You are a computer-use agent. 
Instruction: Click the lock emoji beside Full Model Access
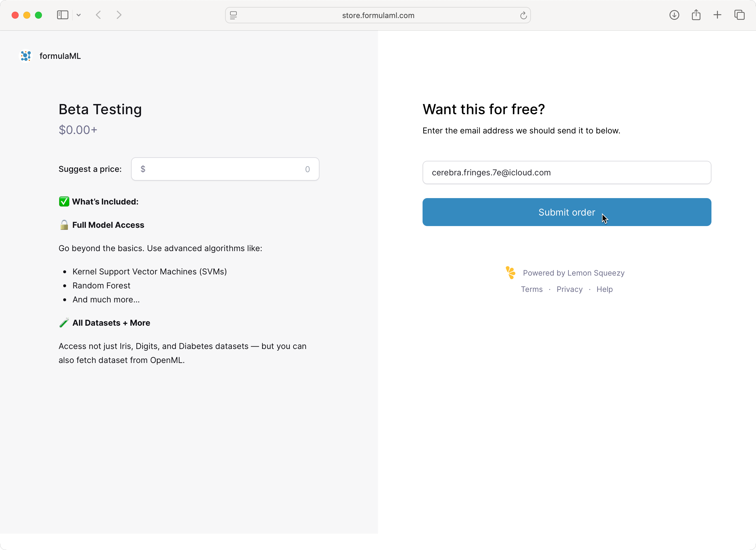(x=64, y=225)
